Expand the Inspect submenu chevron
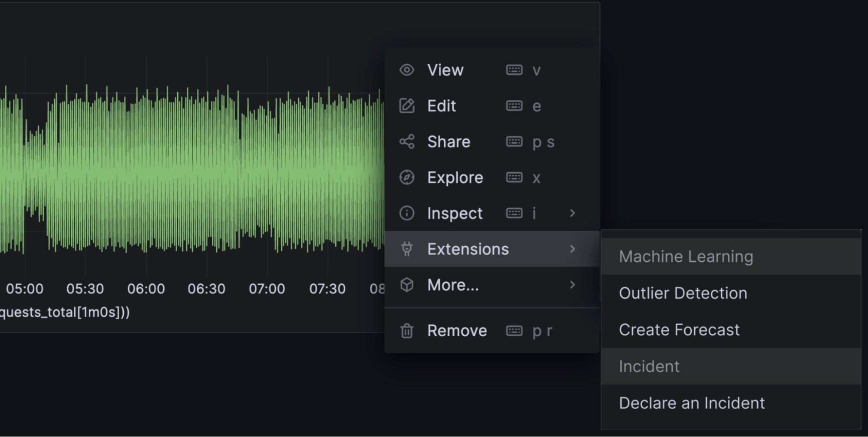The width and height of the screenshot is (868, 437). click(572, 213)
